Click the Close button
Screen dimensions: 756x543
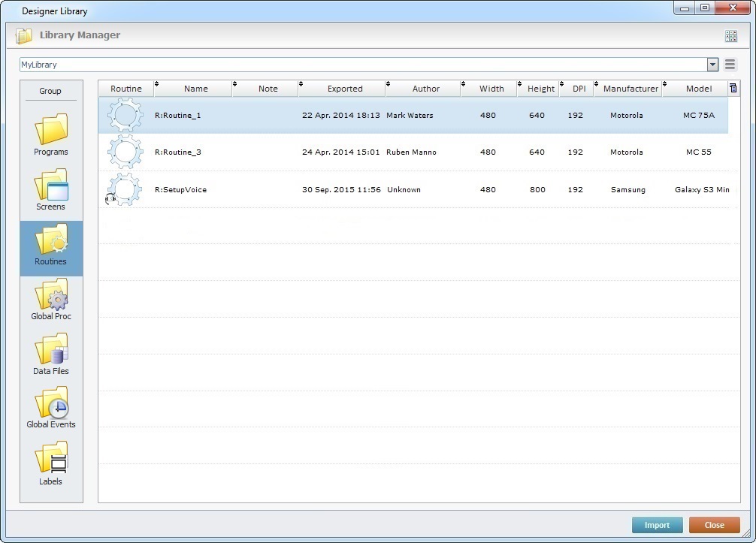click(714, 525)
